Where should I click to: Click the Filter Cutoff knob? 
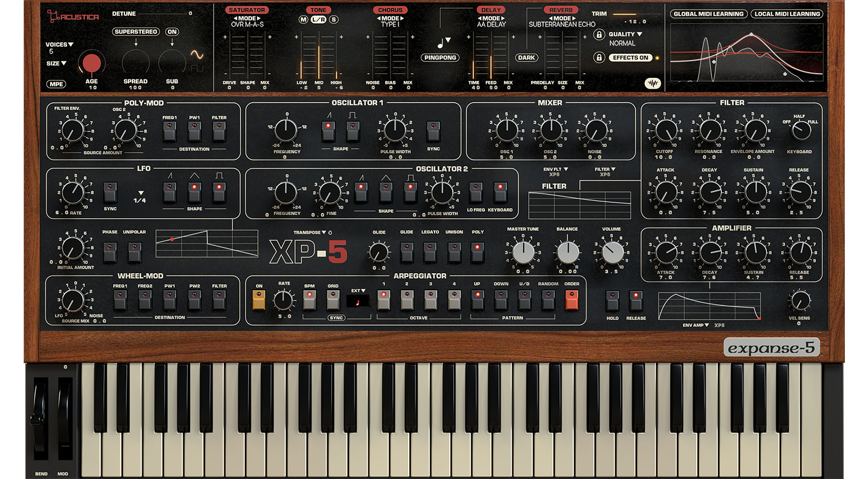point(666,130)
